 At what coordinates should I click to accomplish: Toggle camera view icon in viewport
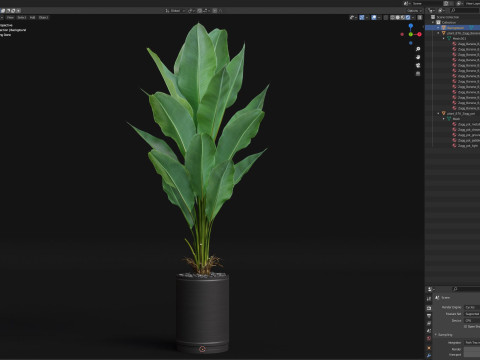[x=418, y=65]
